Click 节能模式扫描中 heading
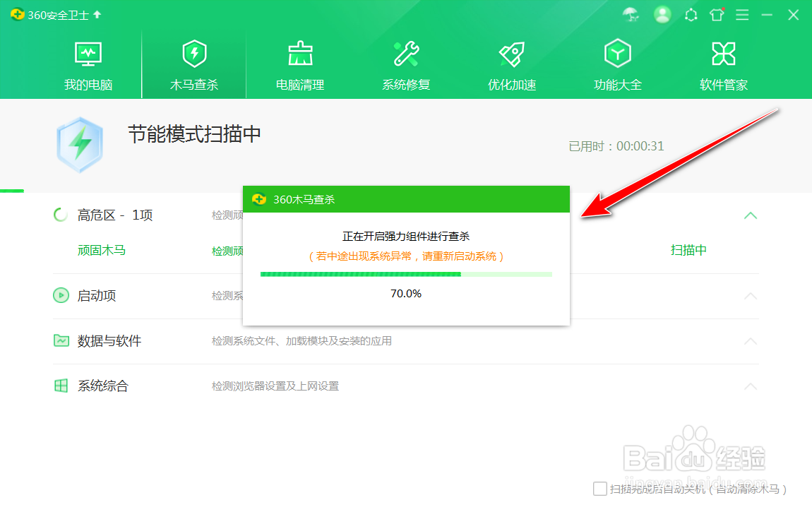 pyautogui.click(x=194, y=134)
